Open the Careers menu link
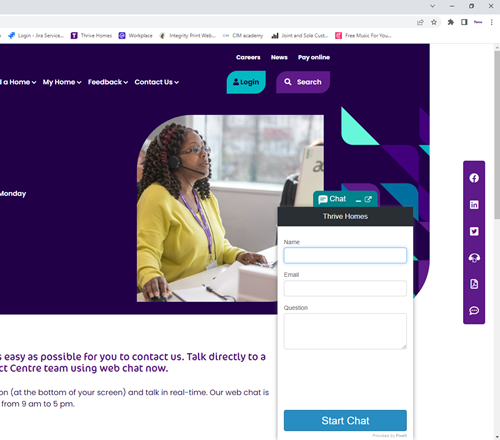 pyautogui.click(x=248, y=57)
